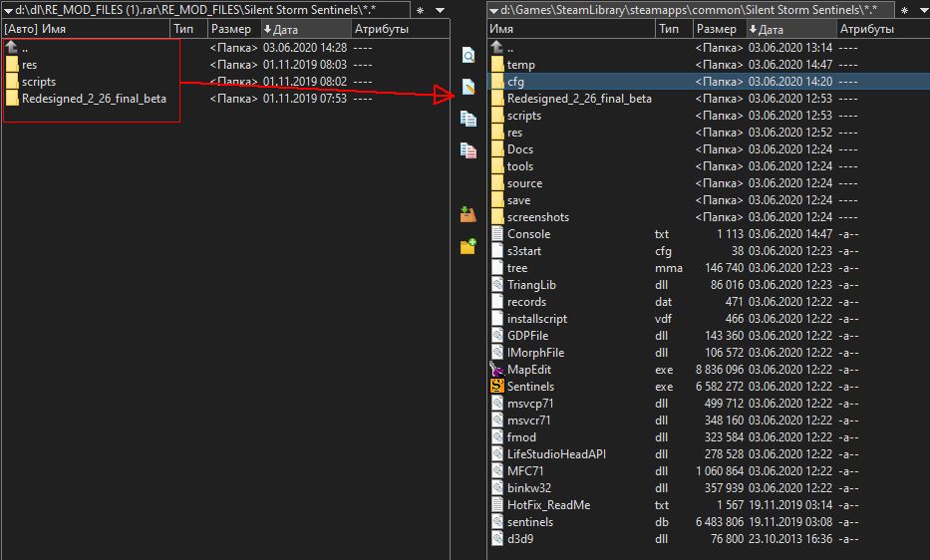Select the tree mma file

[709, 268]
